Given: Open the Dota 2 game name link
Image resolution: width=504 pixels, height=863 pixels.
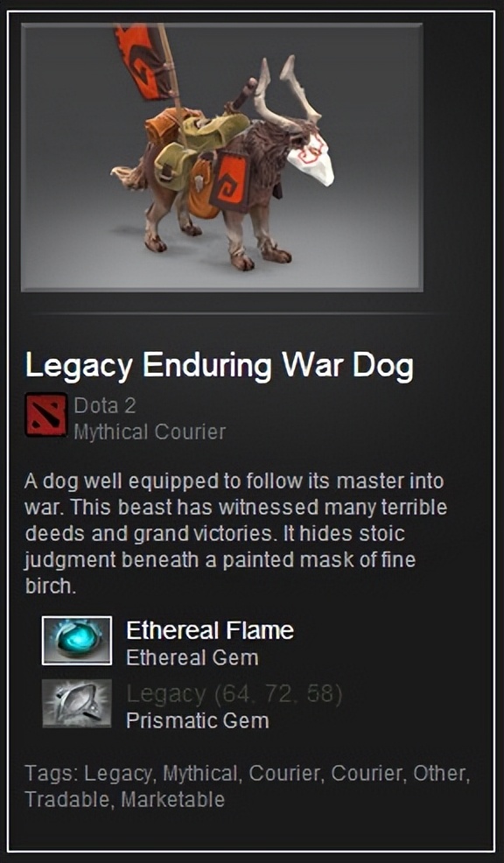Looking at the screenshot, I should click(x=104, y=405).
